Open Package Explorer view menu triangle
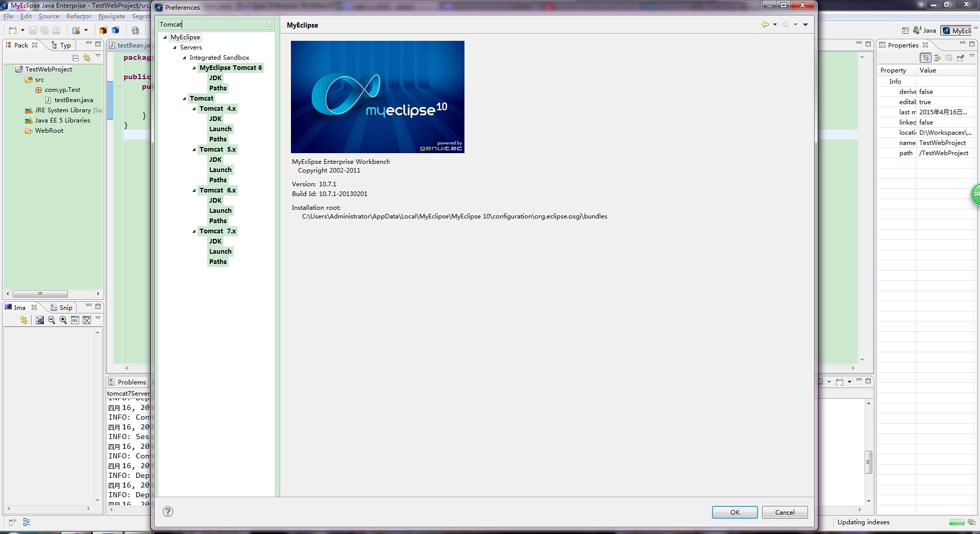Image resolution: width=980 pixels, height=534 pixels. point(98,56)
